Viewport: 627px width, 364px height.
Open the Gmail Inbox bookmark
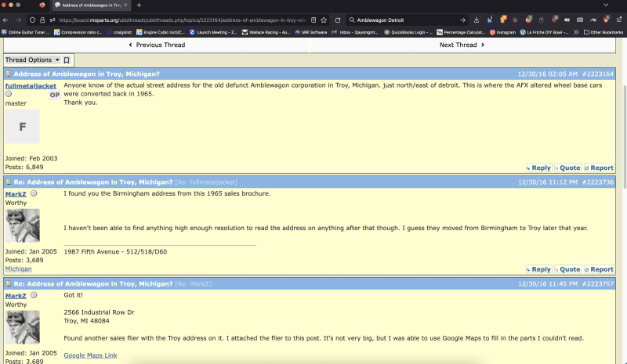pos(355,32)
